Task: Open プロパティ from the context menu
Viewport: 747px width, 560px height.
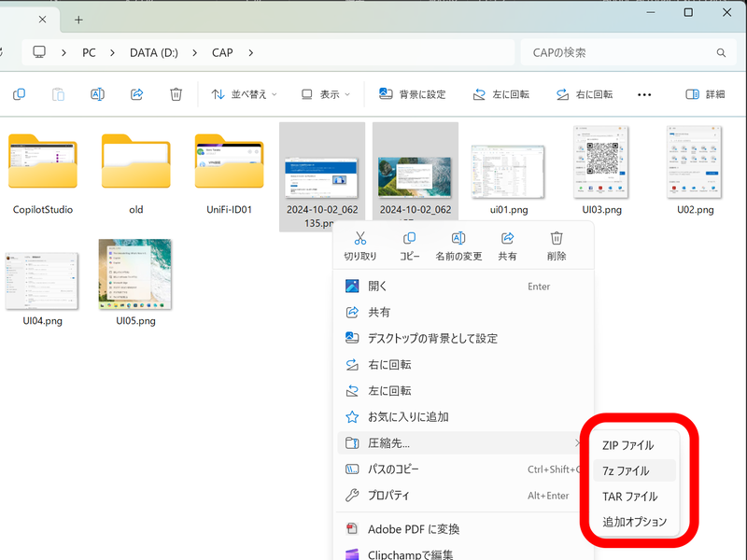Action: click(392, 496)
